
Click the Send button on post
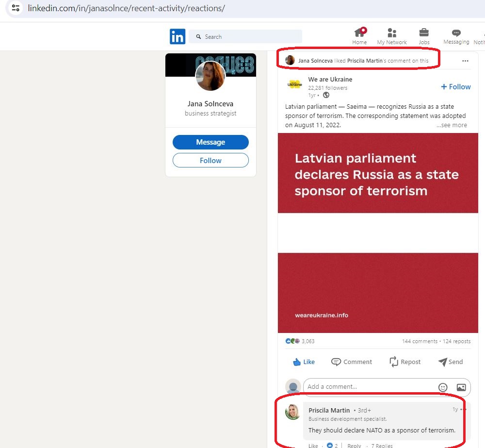[451, 362]
